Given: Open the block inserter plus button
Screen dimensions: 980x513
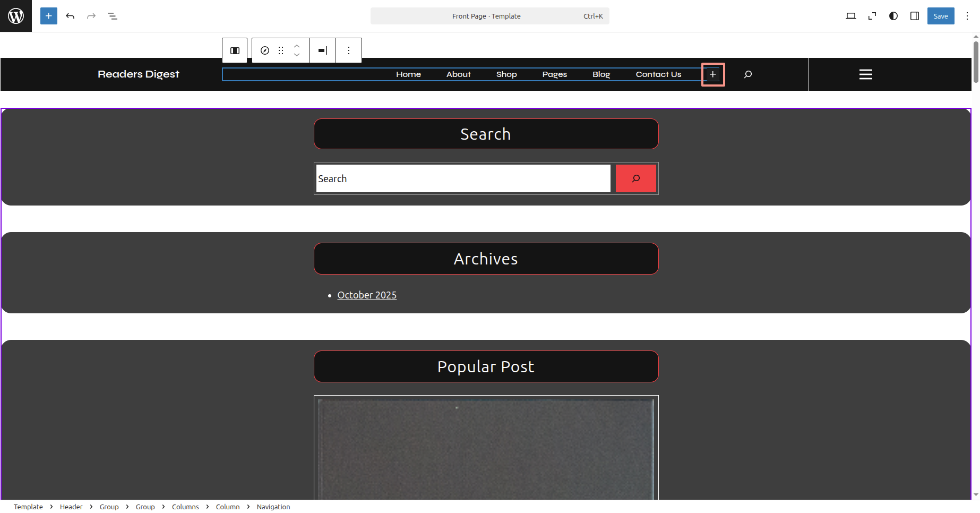Looking at the screenshot, I should pyautogui.click(x=49, y=16).
